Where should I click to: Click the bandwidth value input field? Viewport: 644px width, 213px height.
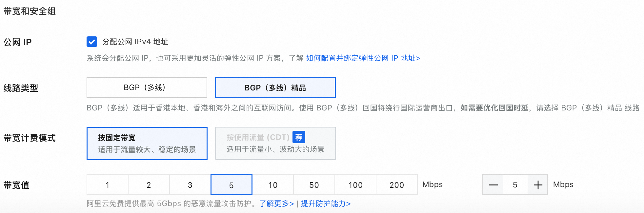515,184
